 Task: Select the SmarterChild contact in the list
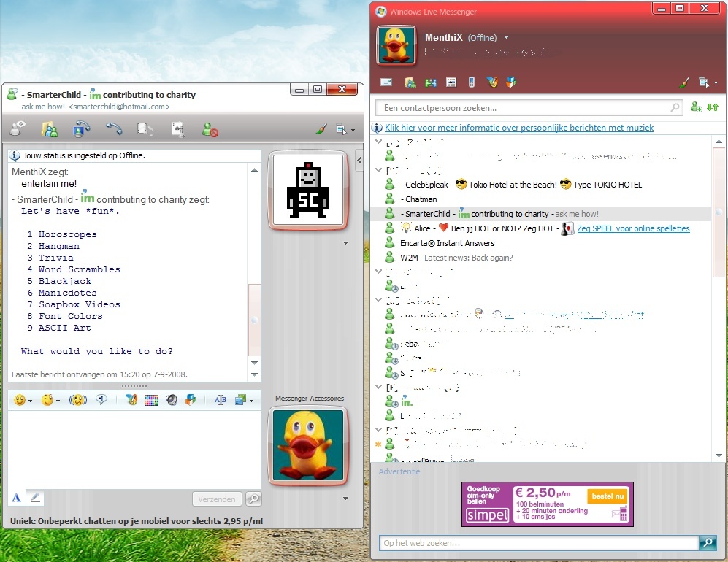pos(541,214)
